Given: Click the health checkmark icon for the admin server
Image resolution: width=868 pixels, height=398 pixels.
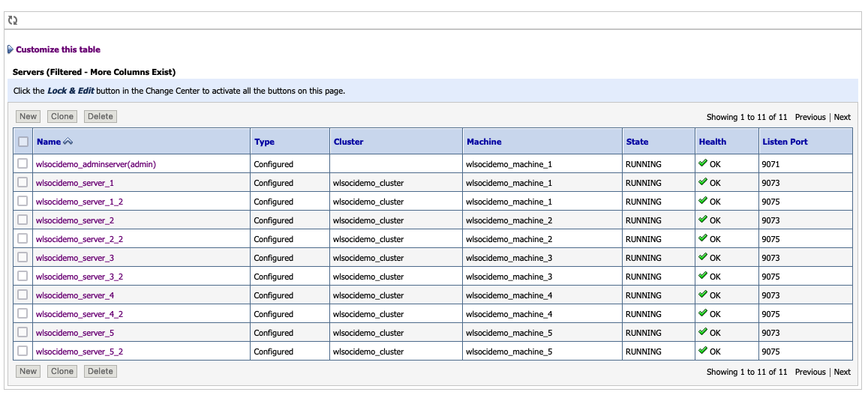Looking at the screenshot, I should point(703,163).
